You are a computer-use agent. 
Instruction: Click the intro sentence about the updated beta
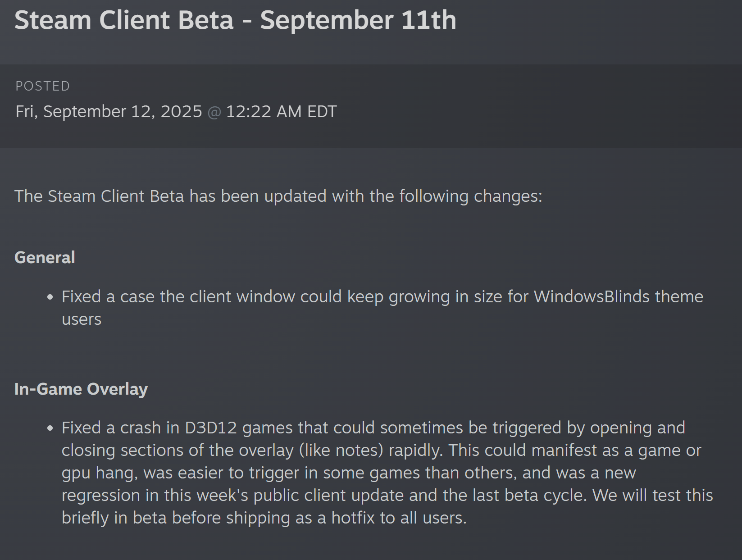click(278, 196)
